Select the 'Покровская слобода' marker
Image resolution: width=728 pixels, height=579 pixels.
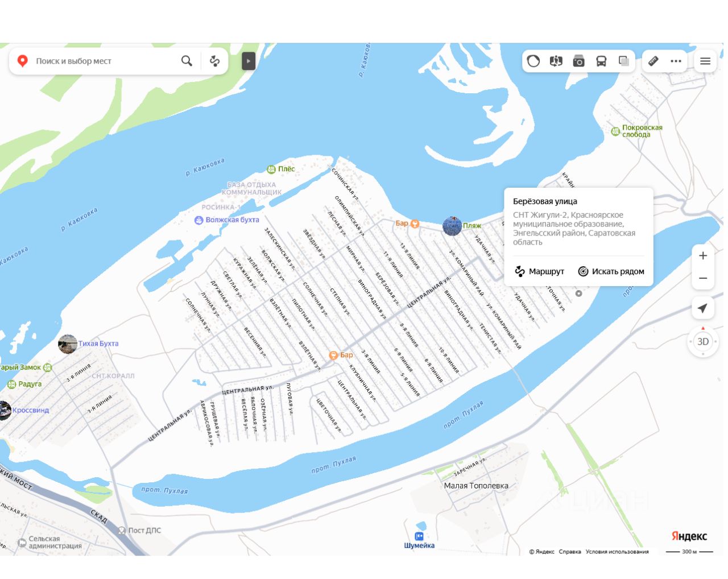pyautogui.click(x=636, y=131)
